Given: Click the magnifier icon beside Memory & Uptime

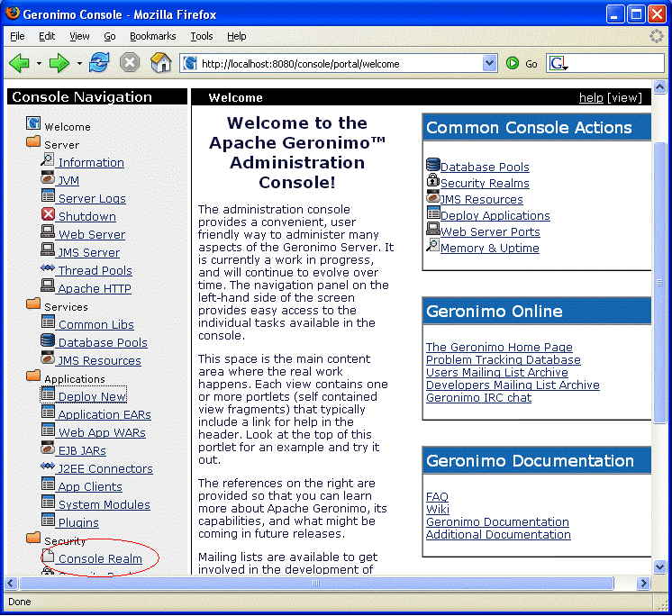Looking at the screenshot, I should click(x=433, y=245).
